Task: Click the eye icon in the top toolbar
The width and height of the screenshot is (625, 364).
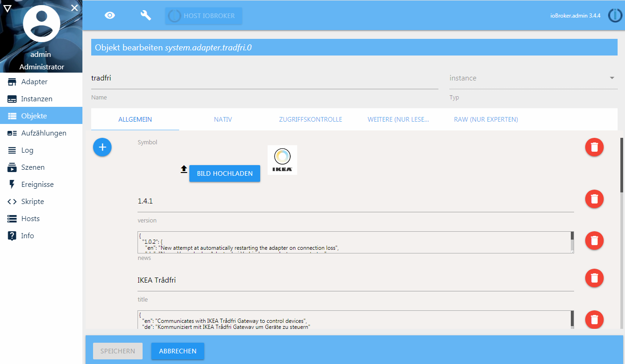Action: click(x=110, y=15)
